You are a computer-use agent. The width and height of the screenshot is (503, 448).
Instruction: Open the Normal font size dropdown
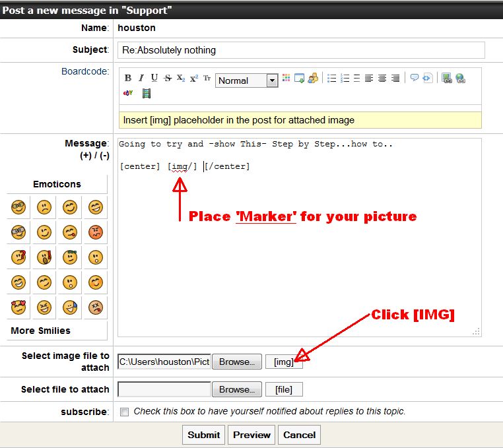click(247, 80)
